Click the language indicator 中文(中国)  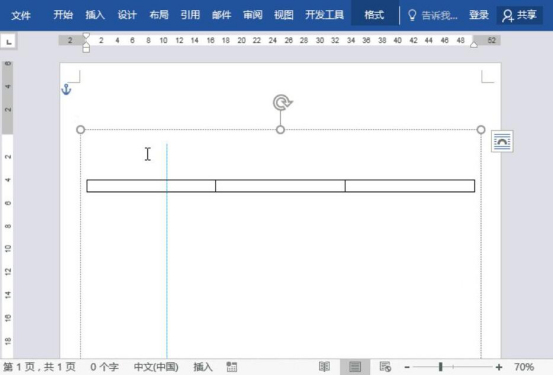click(156, 367)
